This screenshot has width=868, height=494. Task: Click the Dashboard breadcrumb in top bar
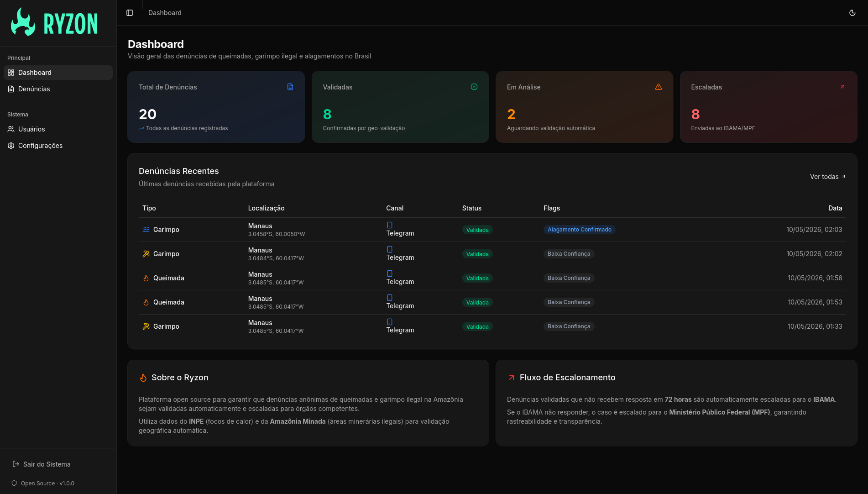[x=165, y=13]
